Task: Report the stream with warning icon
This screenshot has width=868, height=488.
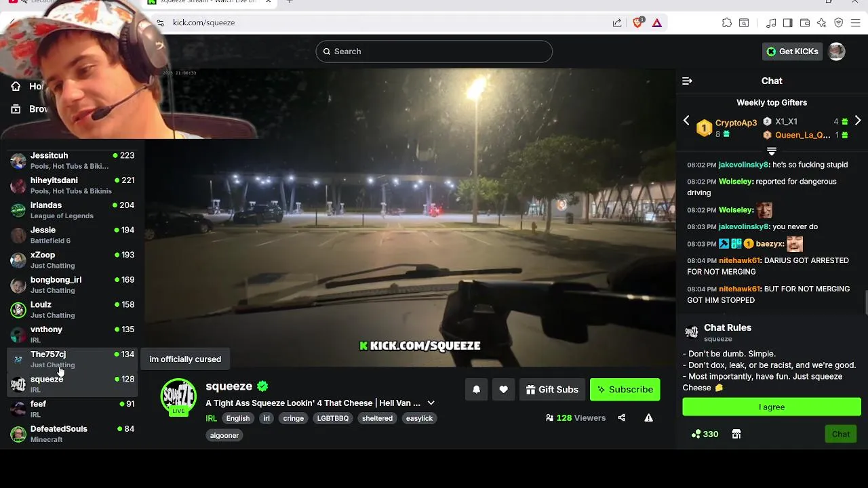Action: tap(649, 418)
